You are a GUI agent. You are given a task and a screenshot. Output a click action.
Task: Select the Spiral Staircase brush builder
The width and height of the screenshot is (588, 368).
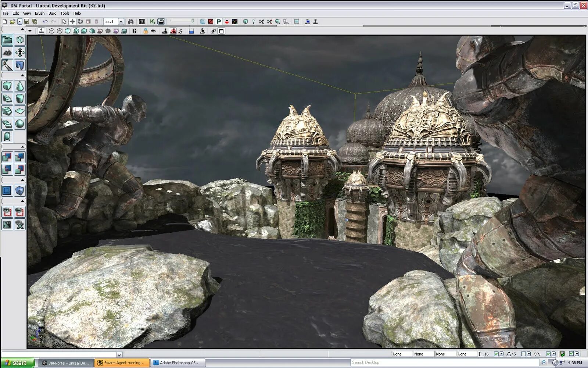[x=7, y=124]
